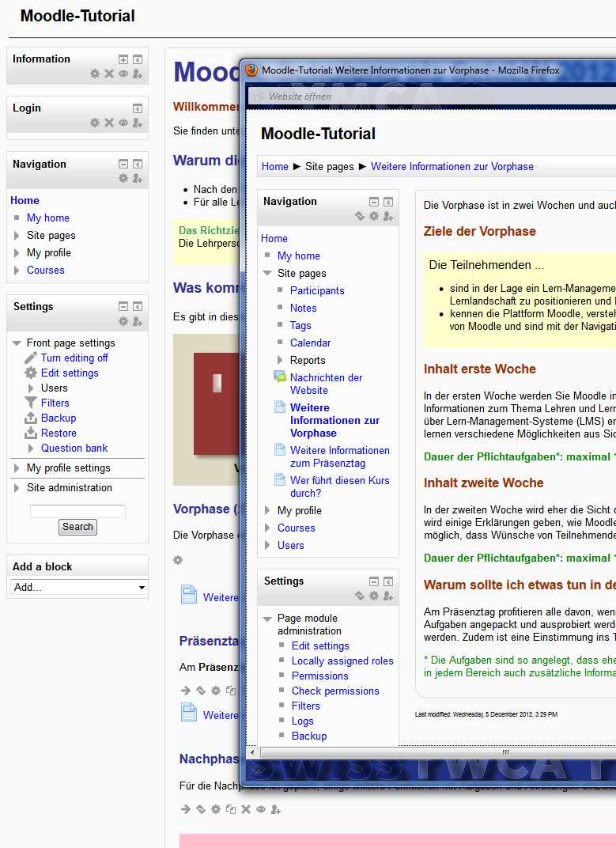Open Check permissions in popup Settings
The width and height of the screenshot is (616, 848).
click(335, 691)
